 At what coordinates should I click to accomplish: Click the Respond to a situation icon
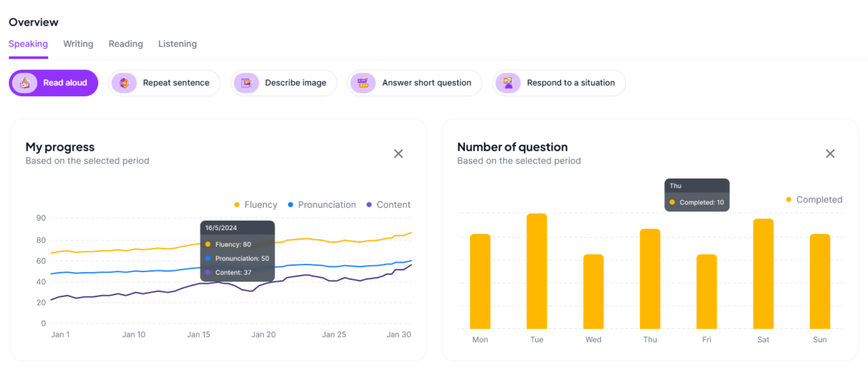click(508, 83)
